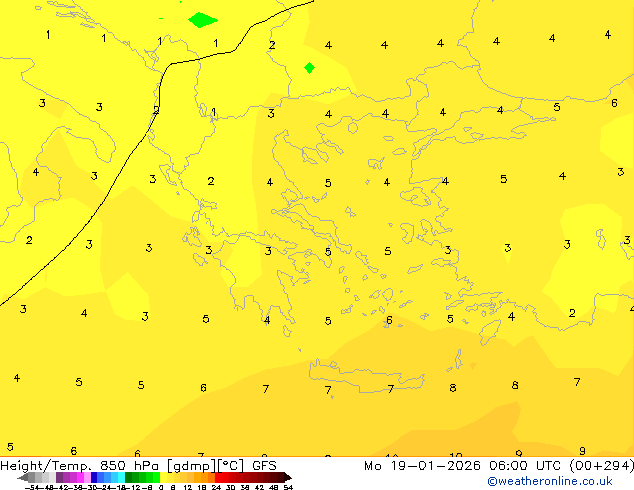Click the large green diamond patch
634x490 pixels.
[x=203, y=19]
